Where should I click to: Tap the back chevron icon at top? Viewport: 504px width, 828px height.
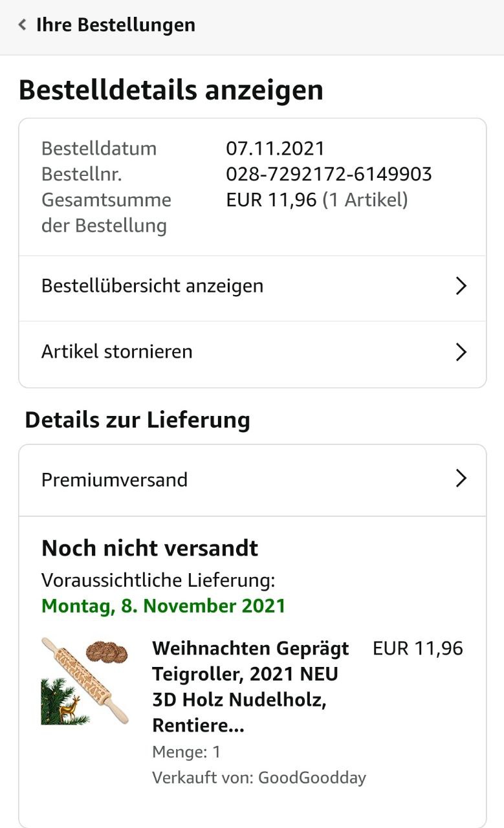click(23, 25)
